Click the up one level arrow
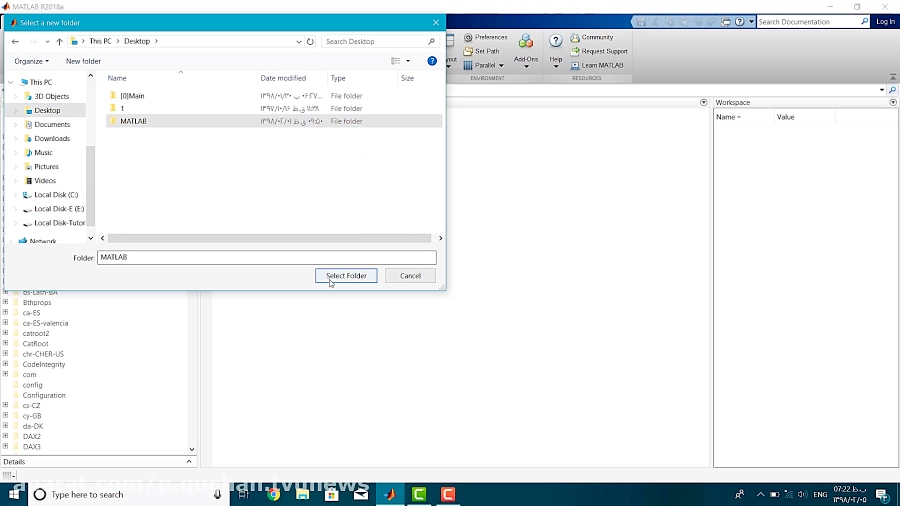900x506 pixels. coord(59,41)
